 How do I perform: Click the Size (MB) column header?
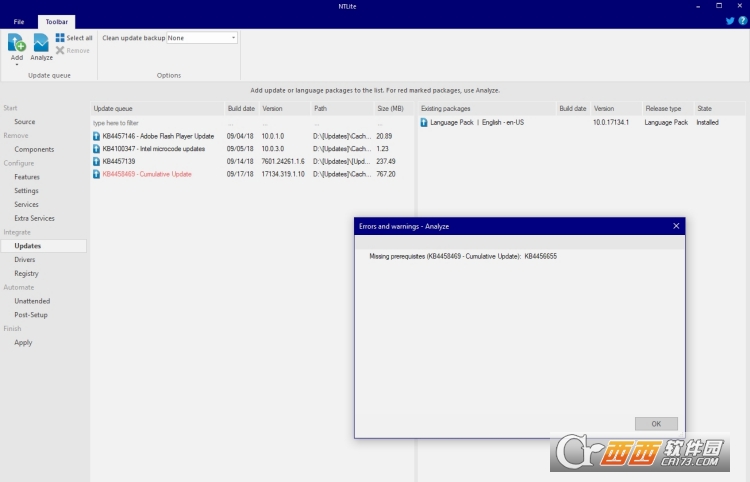393,109
